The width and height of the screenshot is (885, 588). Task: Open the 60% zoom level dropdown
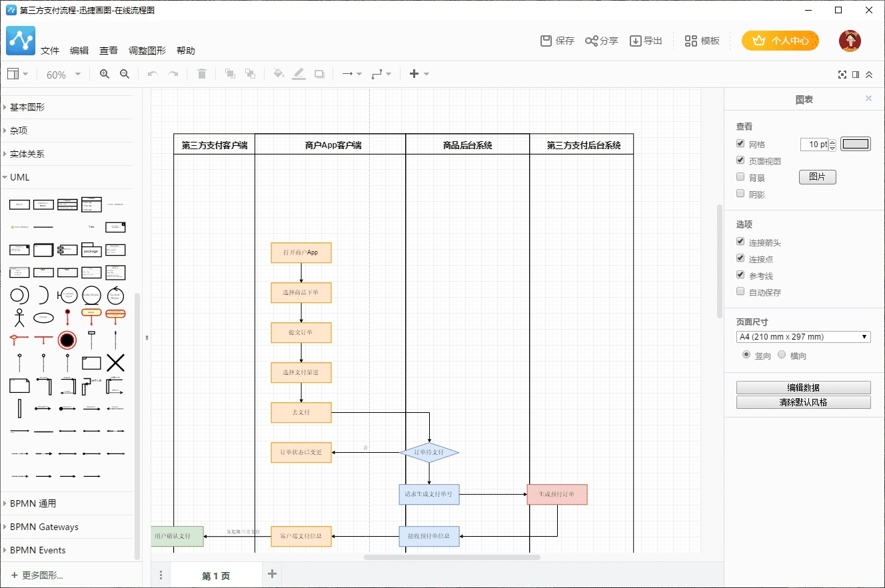[x=63, y=75]
